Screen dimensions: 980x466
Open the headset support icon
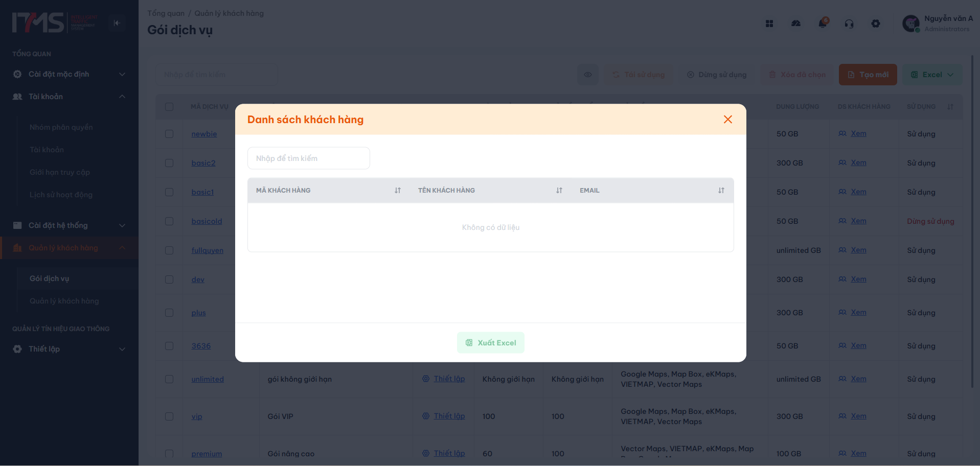(x=849, y=24)
